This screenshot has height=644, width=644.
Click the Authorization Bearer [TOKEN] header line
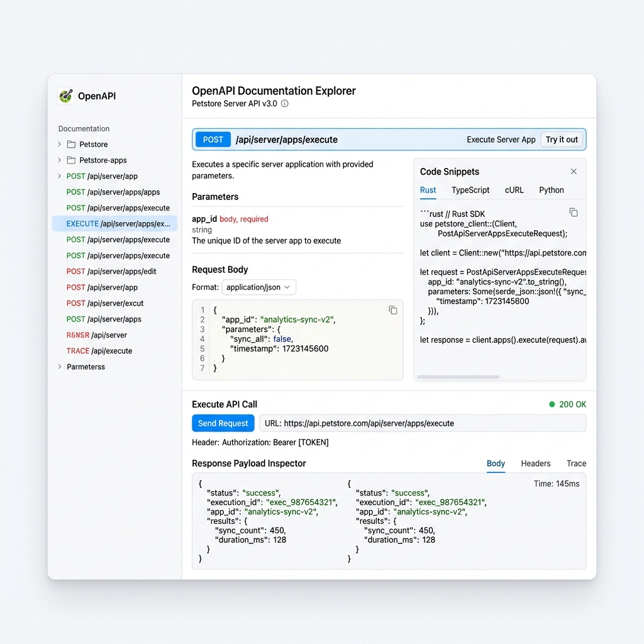coord(260,442)
